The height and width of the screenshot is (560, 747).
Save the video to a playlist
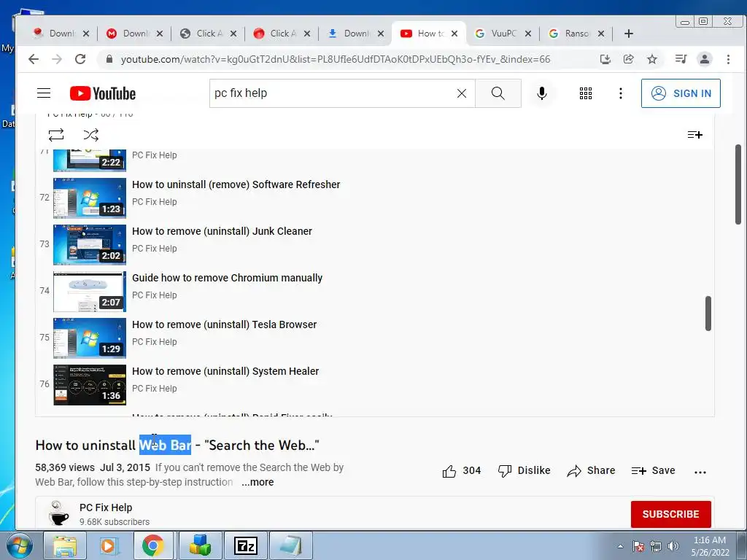click(x=653, y=470)
